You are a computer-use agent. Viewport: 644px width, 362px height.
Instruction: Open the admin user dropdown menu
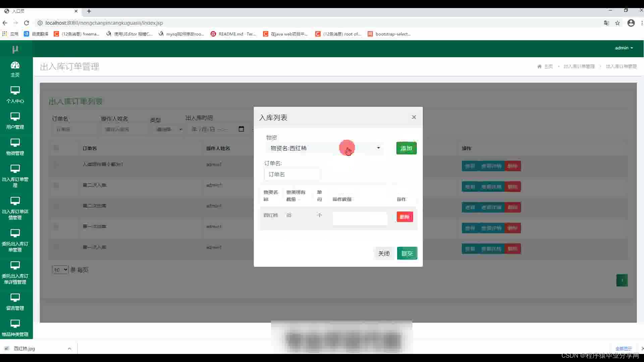624,48
